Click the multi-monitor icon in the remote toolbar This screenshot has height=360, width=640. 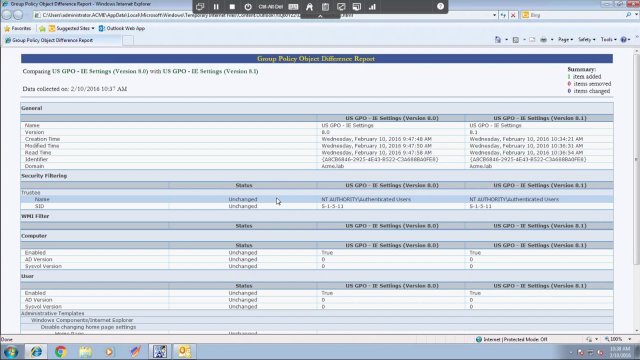coord(357,7)
